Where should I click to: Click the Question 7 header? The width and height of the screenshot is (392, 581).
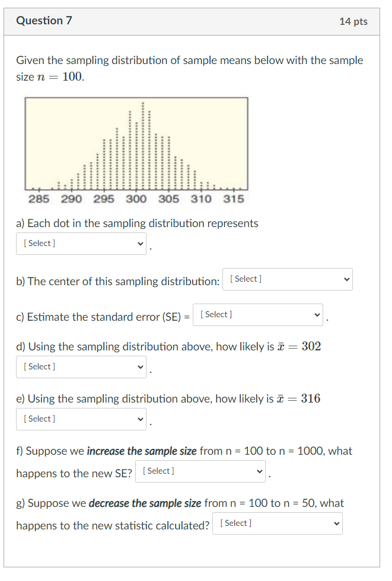point(44,20)
